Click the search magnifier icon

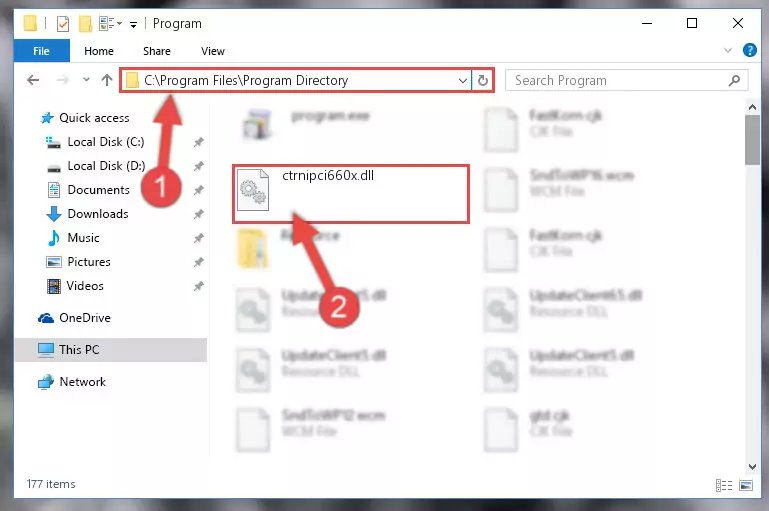[734, 80]
